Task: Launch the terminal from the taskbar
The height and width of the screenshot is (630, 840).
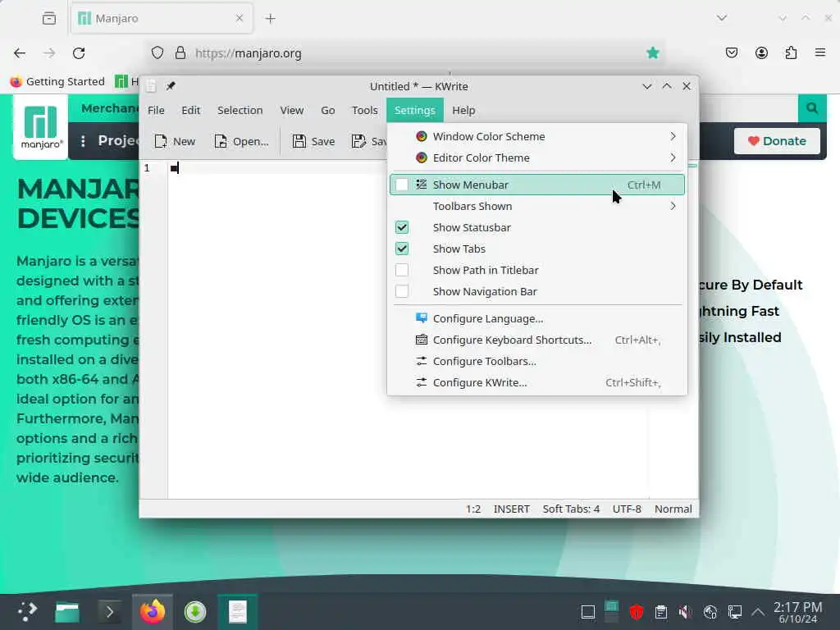Action: (109, 612)
